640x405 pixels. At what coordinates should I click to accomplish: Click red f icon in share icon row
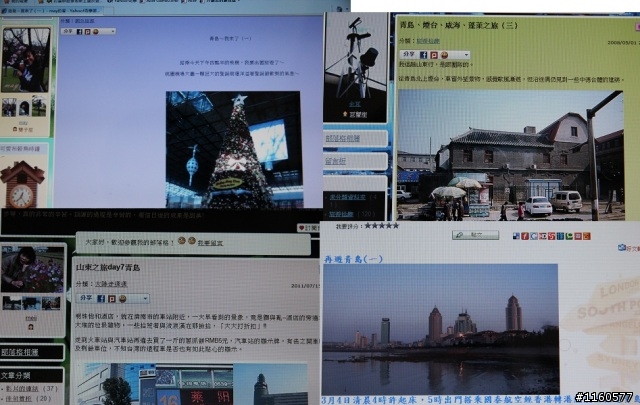click(525, 236)
